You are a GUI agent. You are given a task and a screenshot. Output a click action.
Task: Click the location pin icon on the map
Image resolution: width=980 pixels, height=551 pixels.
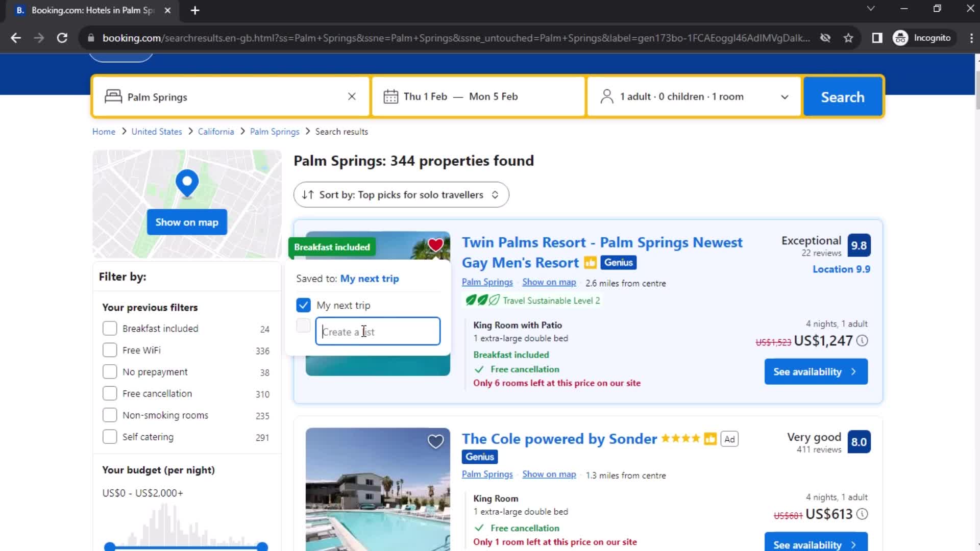[187, 183]
